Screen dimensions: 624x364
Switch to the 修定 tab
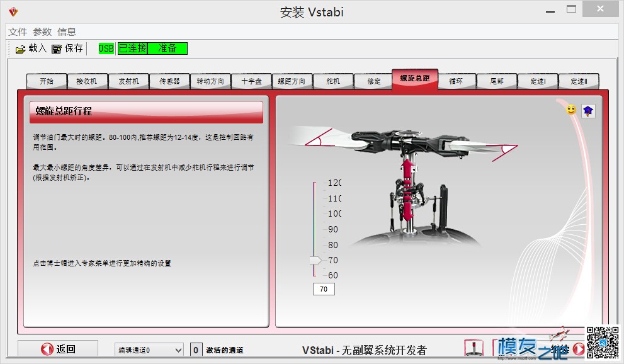point(374,81)
